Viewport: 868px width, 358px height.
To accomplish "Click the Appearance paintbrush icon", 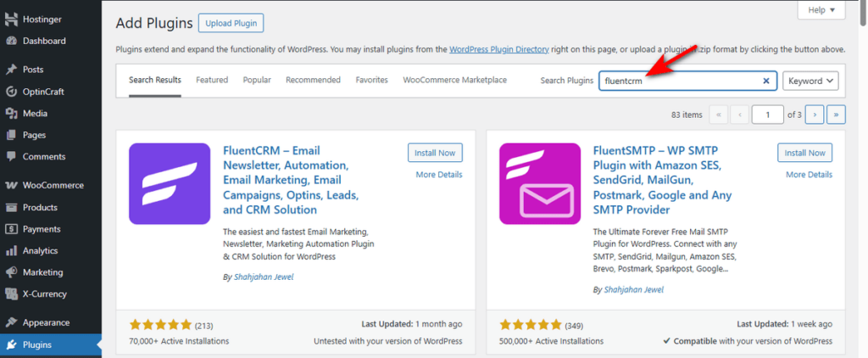I will click(11, 322).
